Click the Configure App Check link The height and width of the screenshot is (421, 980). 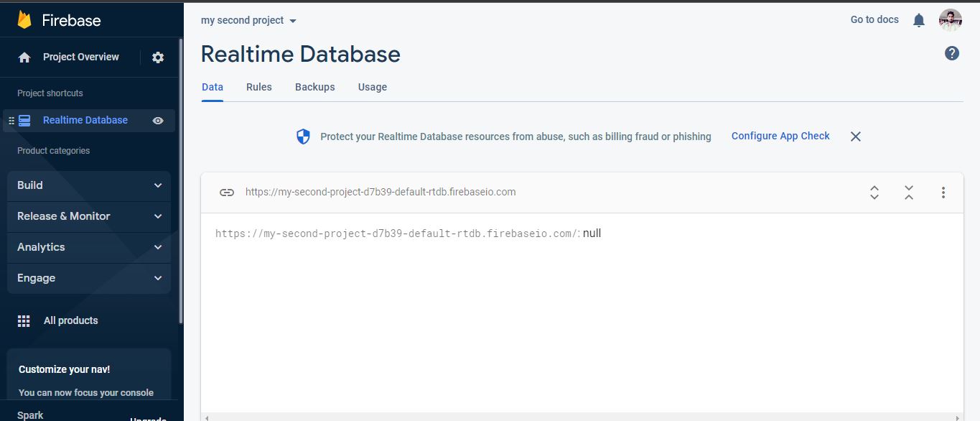pyautogui.click(x=780, y=136)
